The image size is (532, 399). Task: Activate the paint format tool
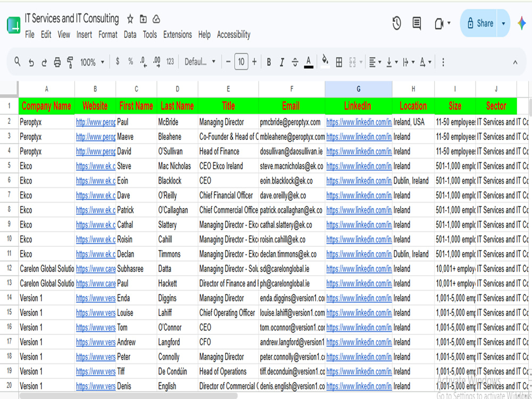(x=70, y=62)
